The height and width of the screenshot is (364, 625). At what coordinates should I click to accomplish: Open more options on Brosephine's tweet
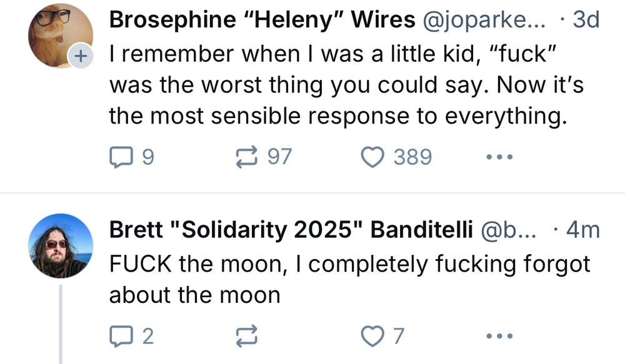499,157
